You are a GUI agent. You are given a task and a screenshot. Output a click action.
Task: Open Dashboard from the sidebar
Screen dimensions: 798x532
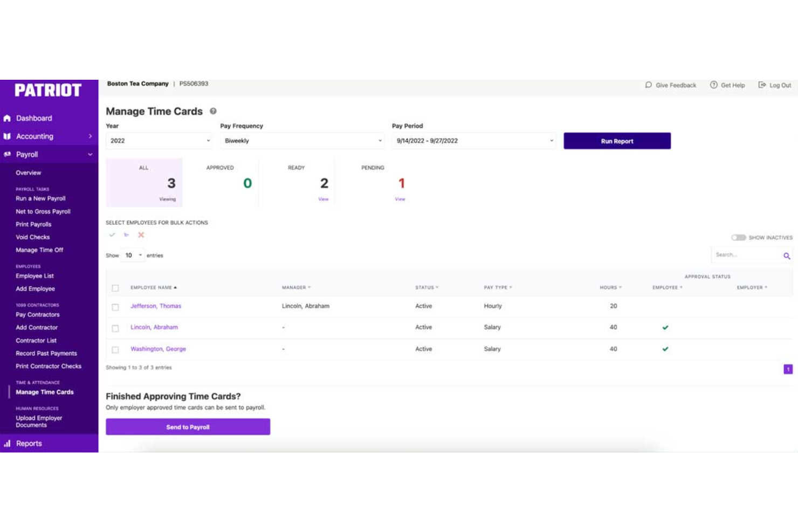point(34,118)
